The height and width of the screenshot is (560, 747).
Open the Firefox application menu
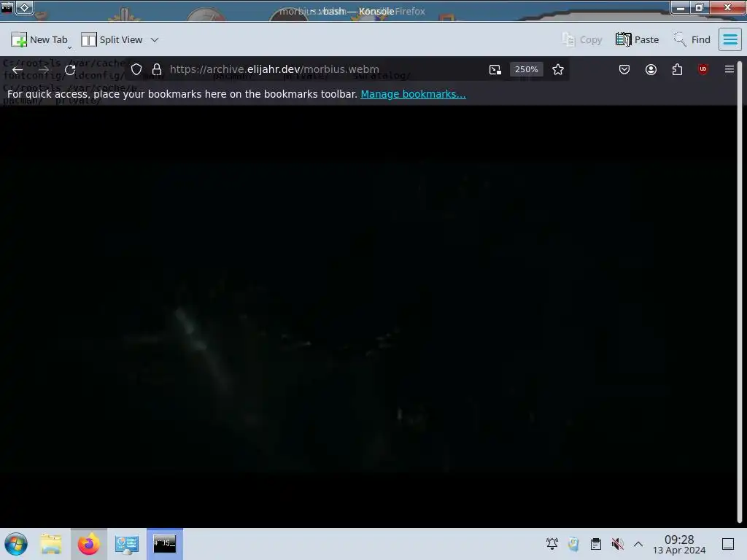729,69
